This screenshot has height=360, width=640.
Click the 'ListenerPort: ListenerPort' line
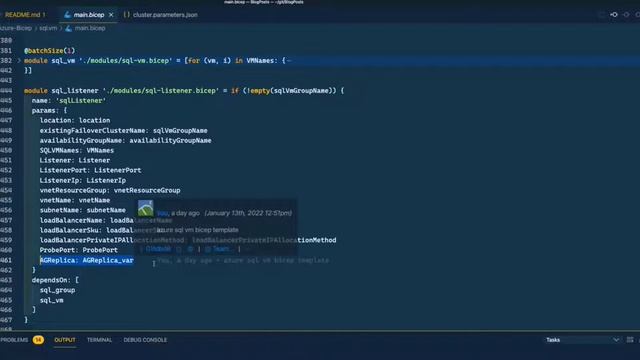[90, 170]
